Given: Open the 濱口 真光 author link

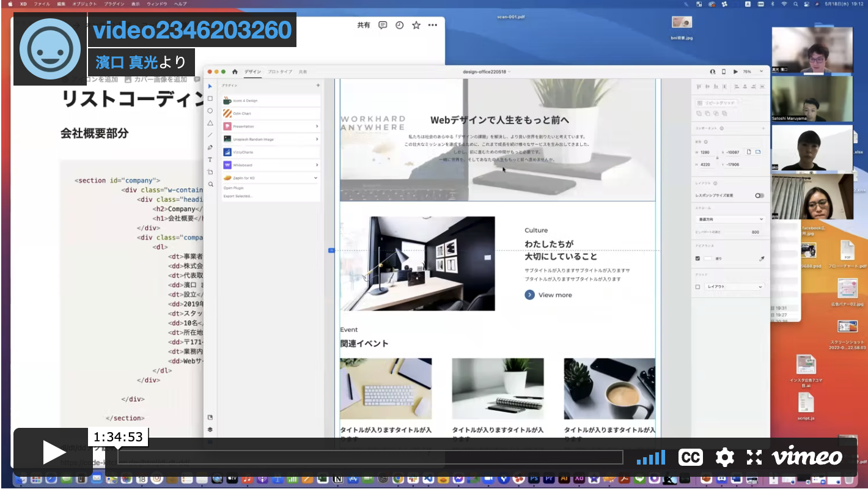Looking at the screenshot, I should (x=127, y=62).
